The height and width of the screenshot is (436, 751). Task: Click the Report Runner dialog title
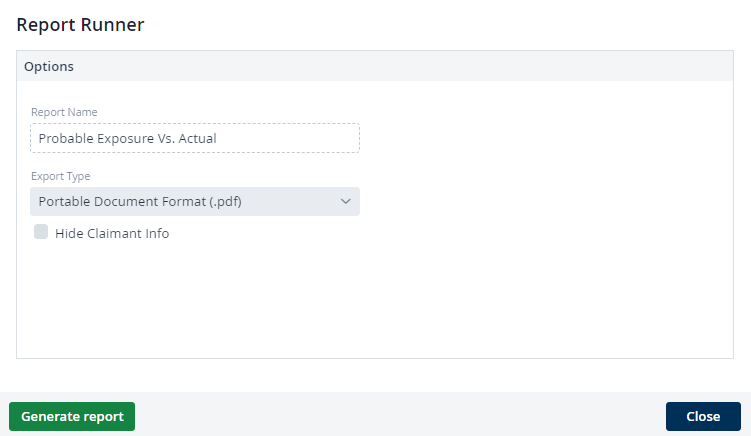tap(80, 25)
